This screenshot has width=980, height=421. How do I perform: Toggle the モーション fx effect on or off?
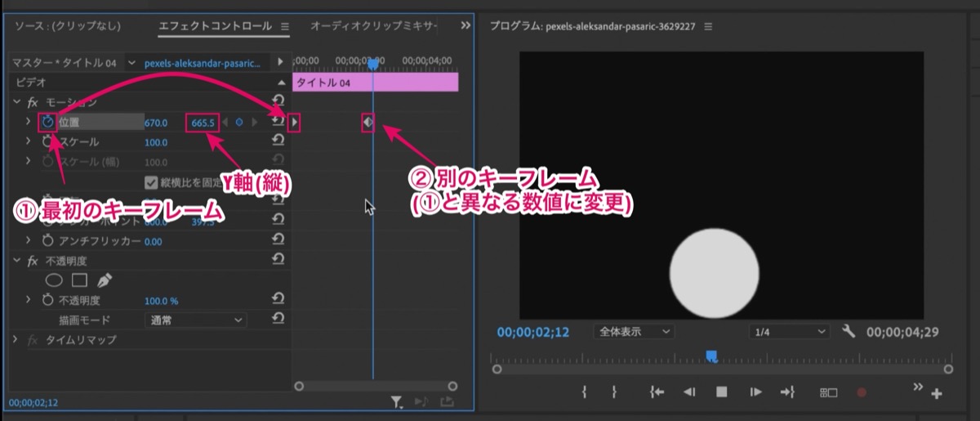coord(33,103)
